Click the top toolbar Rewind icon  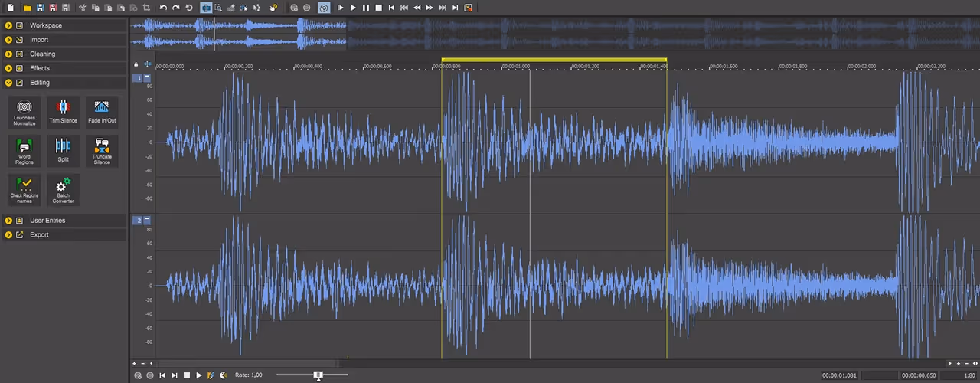(x=417, y=8)
